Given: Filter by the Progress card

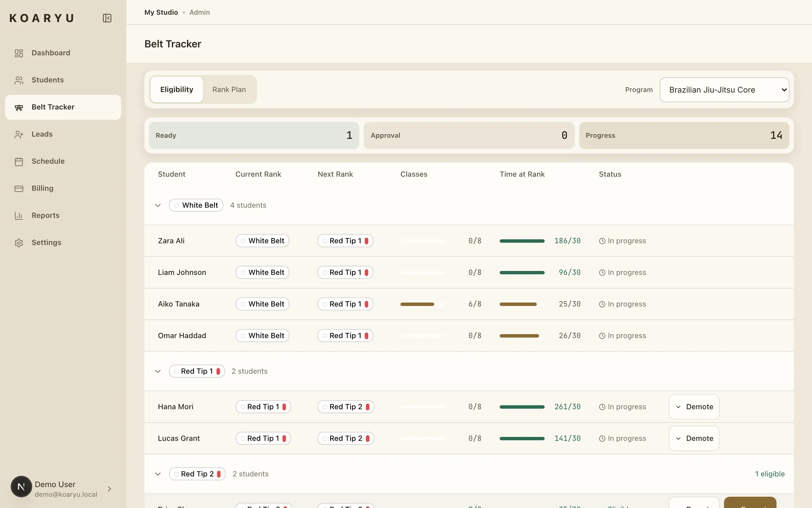Looking at the screenshot, I should point(684,135).
